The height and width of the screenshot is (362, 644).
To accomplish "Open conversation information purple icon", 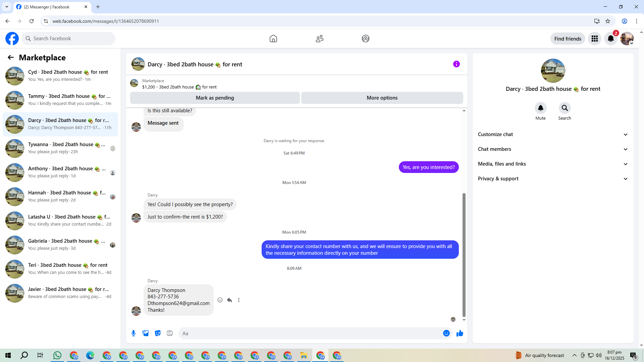I will tap(457, 64).
